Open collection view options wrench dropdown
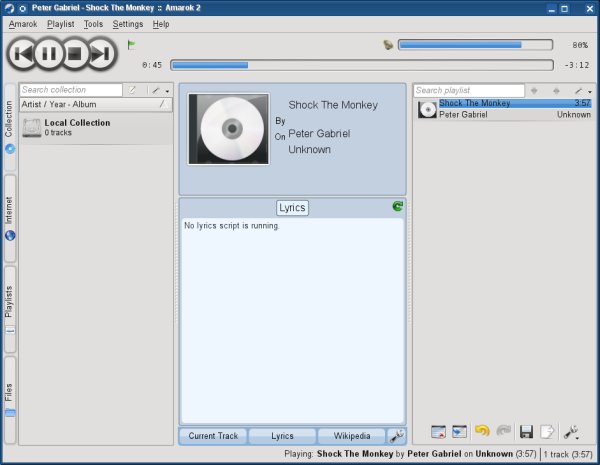 click(x=161, y=91)
